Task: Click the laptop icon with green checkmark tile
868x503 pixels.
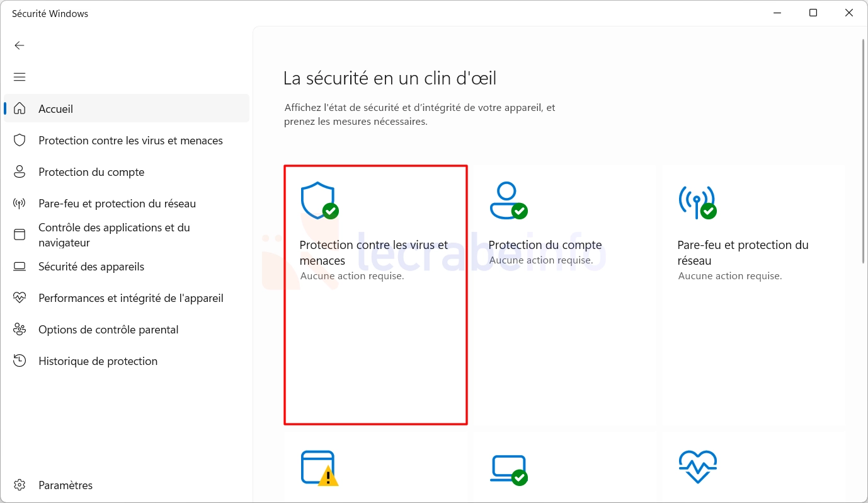Action: tap(509, 470)
